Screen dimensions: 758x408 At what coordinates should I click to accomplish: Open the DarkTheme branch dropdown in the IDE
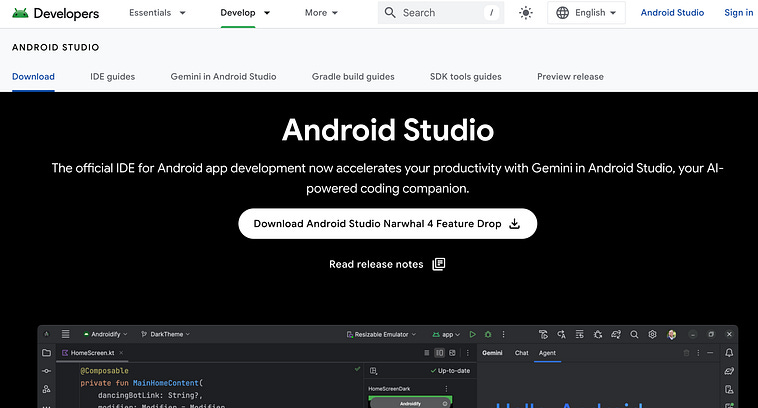pos(165,334)
